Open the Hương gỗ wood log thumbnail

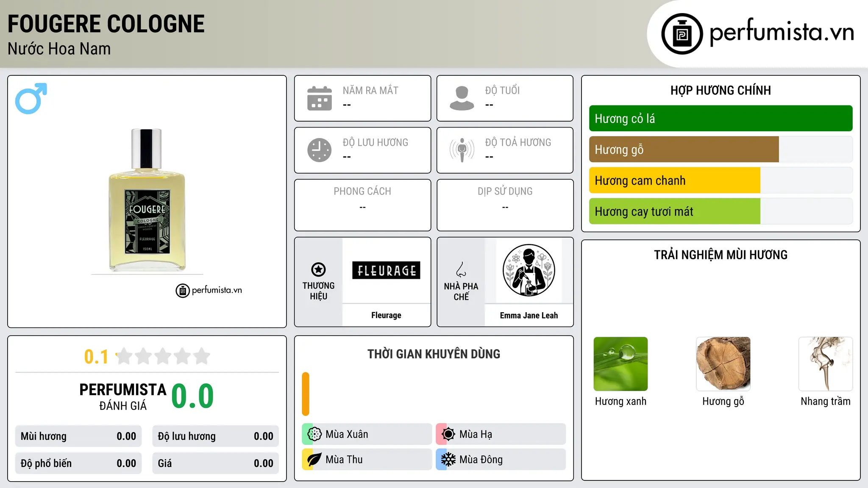coord(723,364)
